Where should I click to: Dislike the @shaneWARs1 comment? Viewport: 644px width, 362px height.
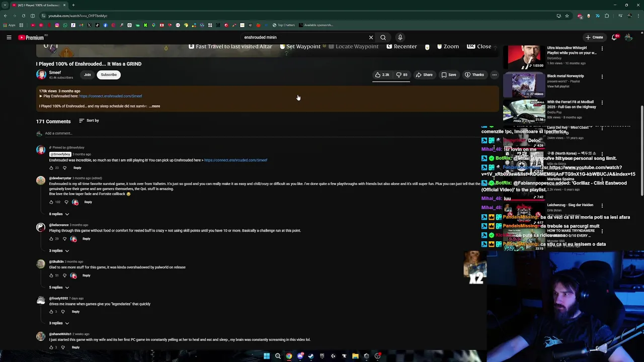point(62,347)
